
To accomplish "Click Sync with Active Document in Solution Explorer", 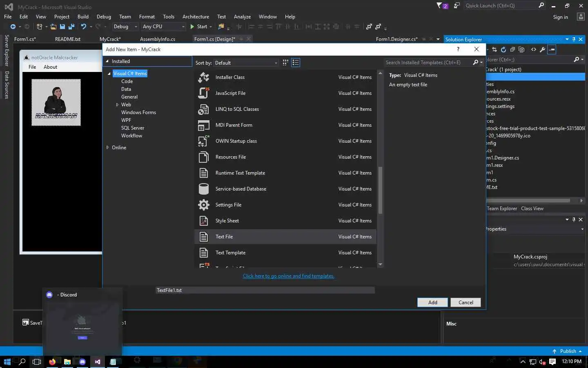I will tap(494, 49).
